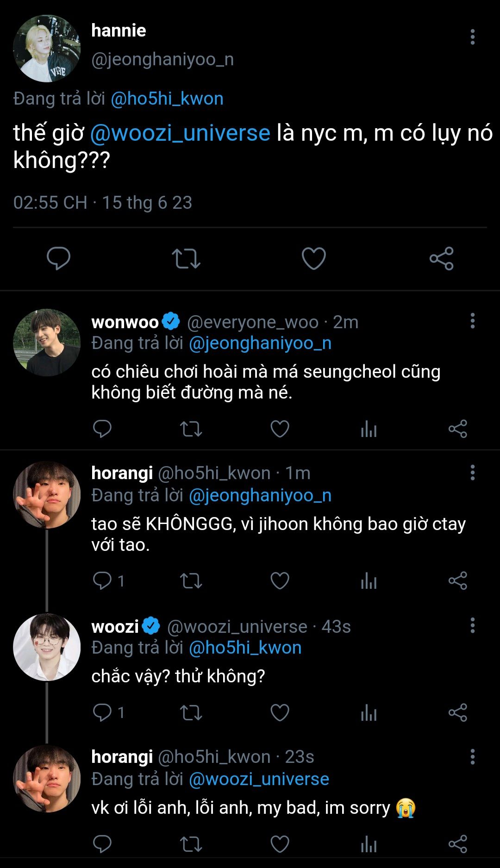Share horangi's last reply with crying emoji

457,844
